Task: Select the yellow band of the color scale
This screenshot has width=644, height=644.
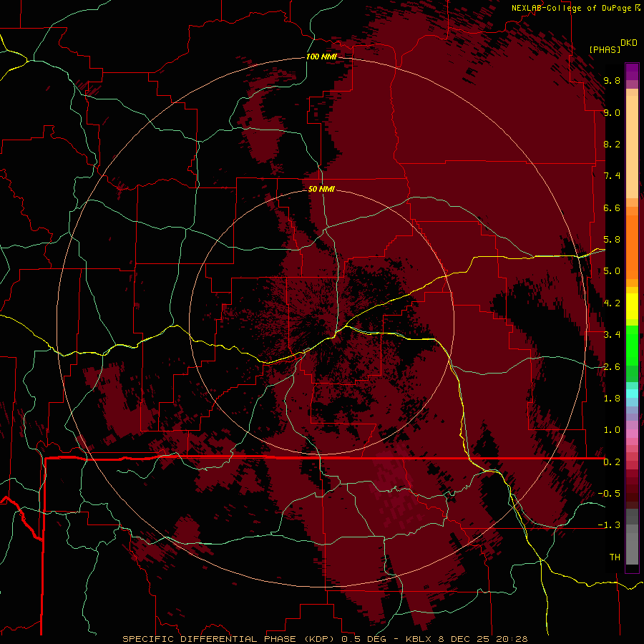Action: tap(632, 306)
